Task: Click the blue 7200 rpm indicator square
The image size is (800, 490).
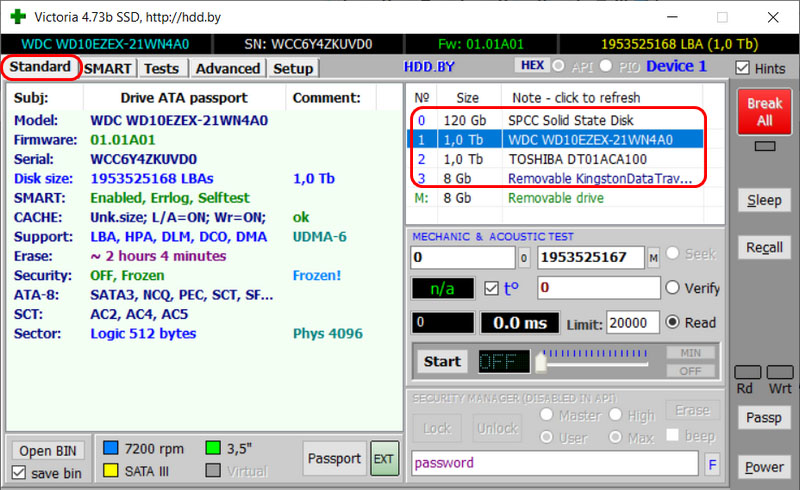Action: 111,448
